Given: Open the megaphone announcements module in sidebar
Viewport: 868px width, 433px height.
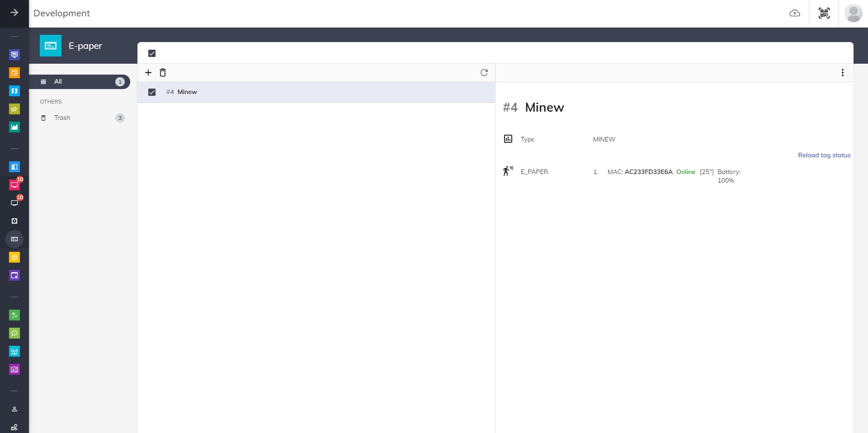Looking at the screenshot, I should [x=14, y=109].
